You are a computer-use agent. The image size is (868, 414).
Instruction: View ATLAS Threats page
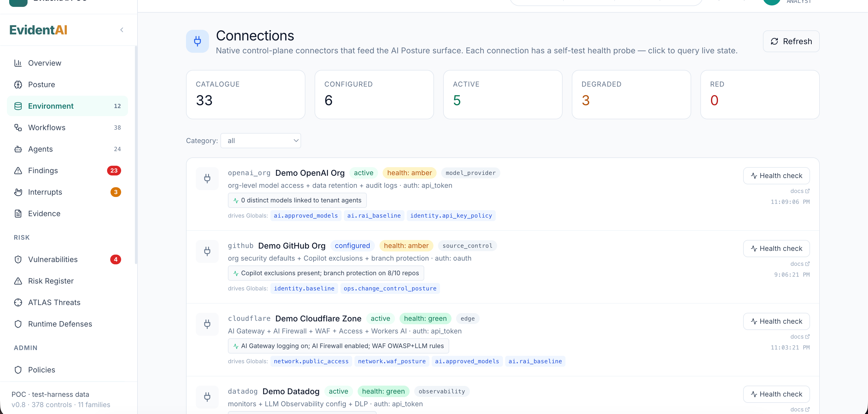(67, 302)
